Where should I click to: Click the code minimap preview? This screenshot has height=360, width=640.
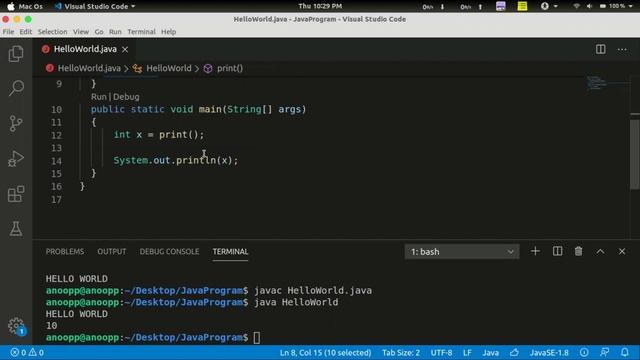(x=597, y=82)
